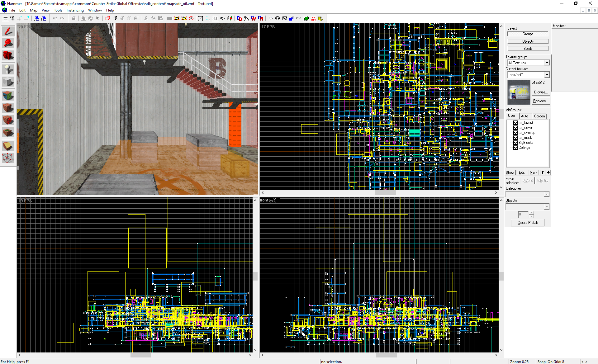598x364 pixels.
Task: Click the prefab count input field
Action: [523, 215]
